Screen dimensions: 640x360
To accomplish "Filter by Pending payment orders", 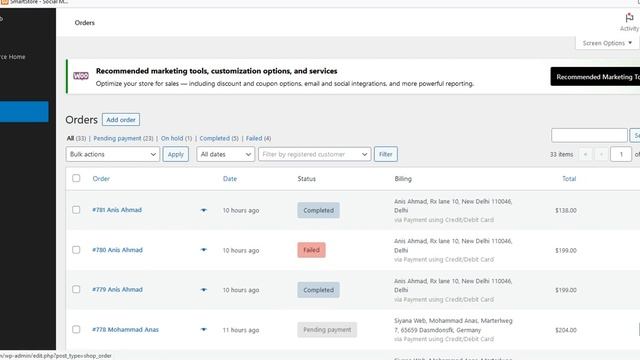I will point(123,138).
